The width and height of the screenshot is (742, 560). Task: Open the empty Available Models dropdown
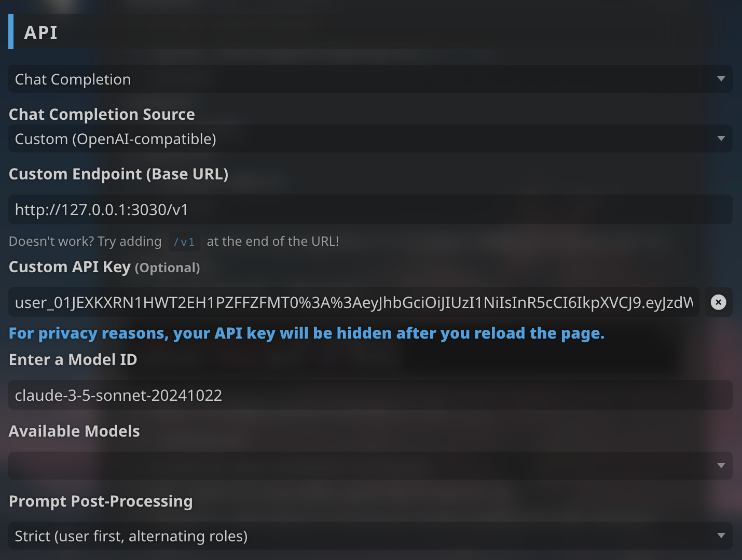tap(370, 465)
